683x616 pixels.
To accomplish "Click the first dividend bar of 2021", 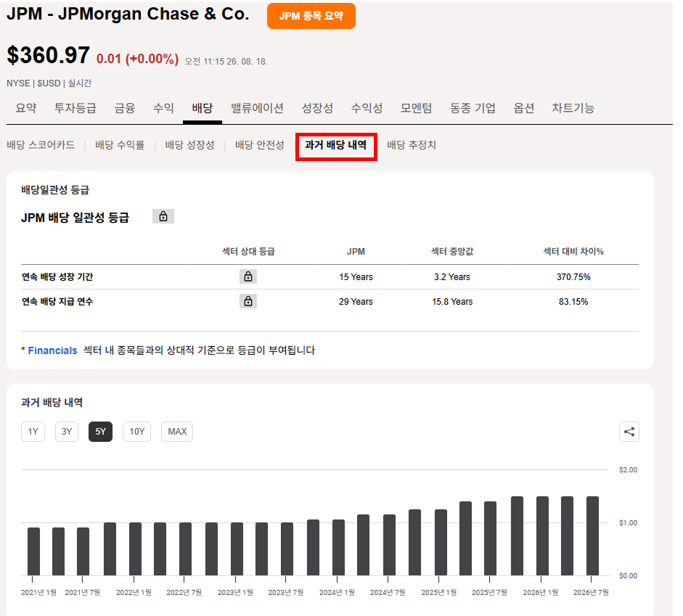I will (x=33, y=551).
